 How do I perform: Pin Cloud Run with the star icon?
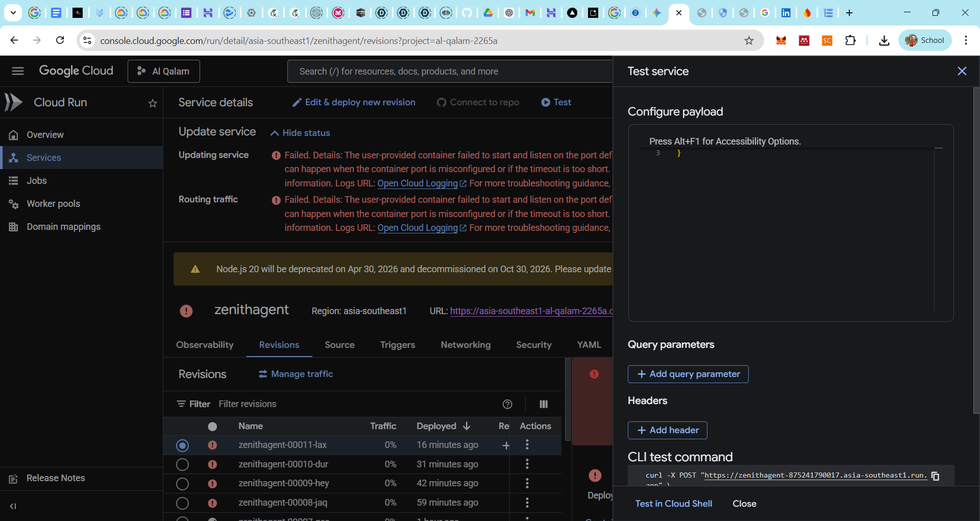pos(153,103)
